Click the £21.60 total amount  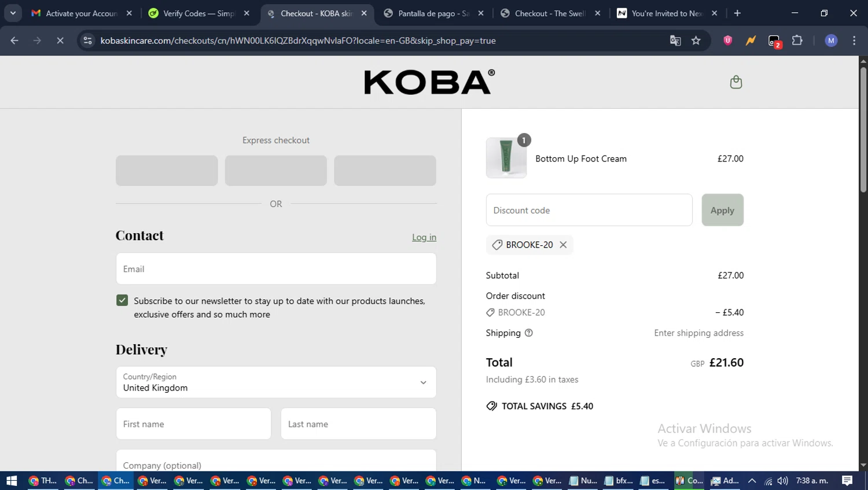726,363
